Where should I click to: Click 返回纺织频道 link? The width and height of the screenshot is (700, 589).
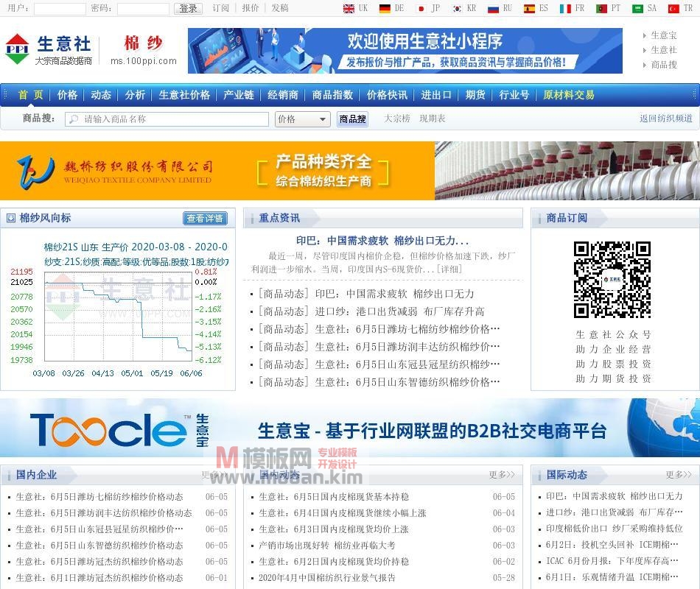666,119
